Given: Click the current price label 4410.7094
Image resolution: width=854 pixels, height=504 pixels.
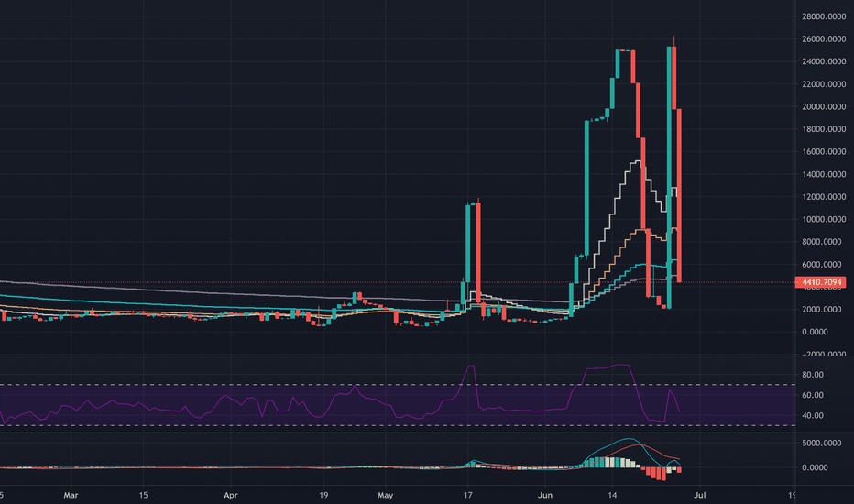Looking at the screenshot, I should coord(821,282).
